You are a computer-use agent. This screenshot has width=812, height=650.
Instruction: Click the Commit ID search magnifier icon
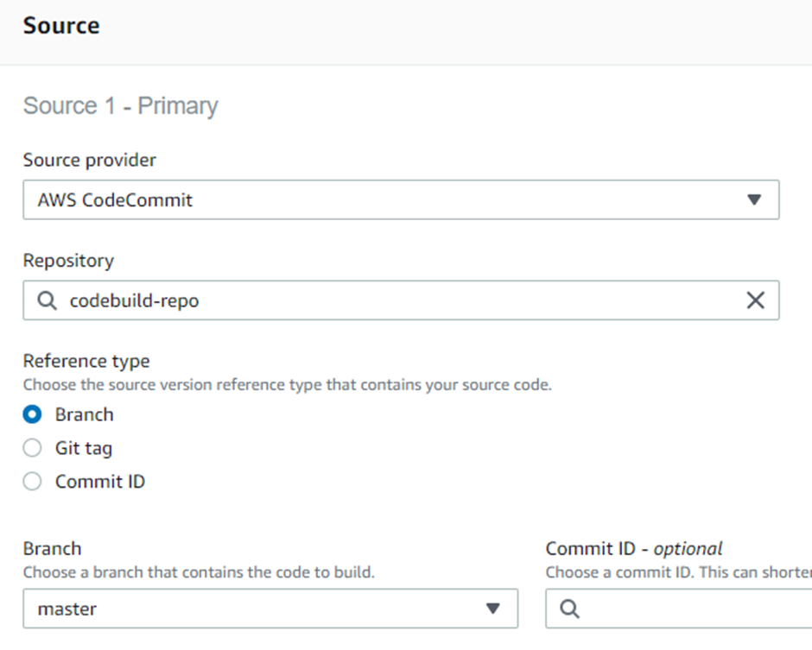[x=570, y=609]
